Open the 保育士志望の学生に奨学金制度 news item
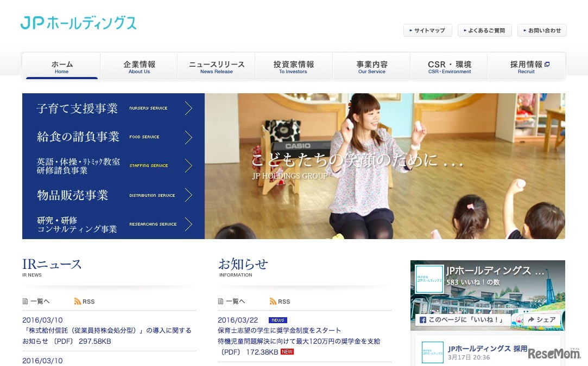The height and width of the screenshot is (366, 588). (299, 341)
